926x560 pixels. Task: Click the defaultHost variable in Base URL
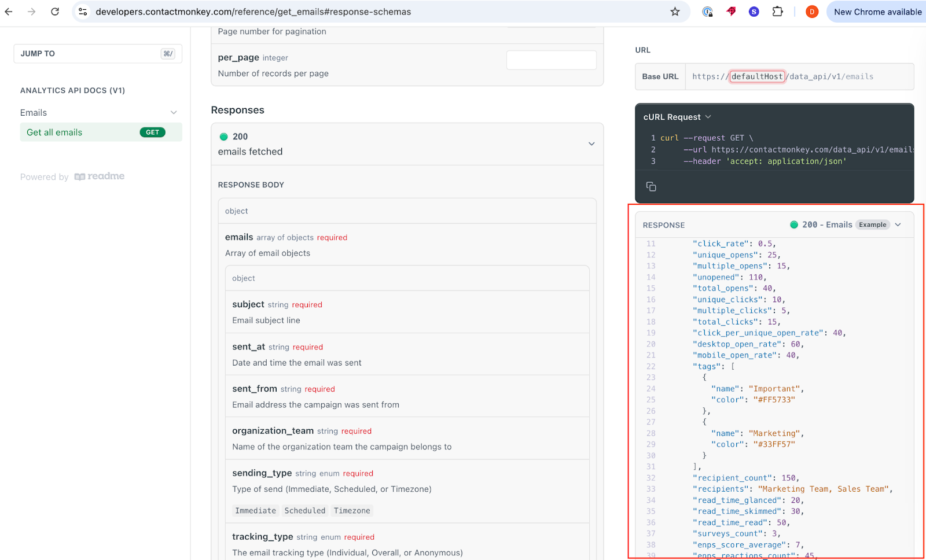tap(756, 76)
